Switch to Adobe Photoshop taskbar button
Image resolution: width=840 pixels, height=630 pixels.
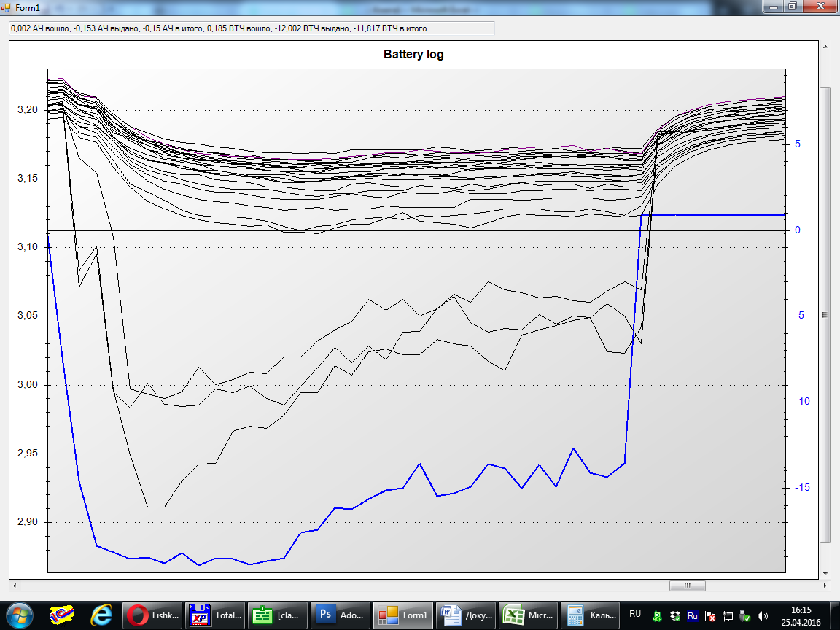coord(341,615)
